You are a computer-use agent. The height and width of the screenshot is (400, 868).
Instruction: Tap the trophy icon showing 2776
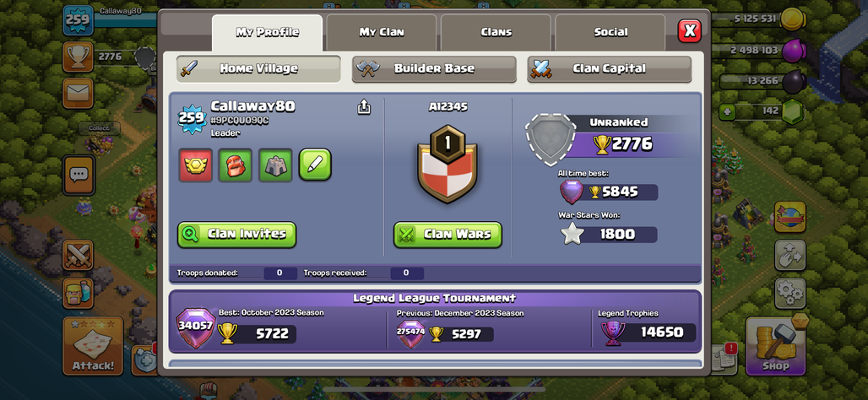pyautogui.click(x=78, y=57)
